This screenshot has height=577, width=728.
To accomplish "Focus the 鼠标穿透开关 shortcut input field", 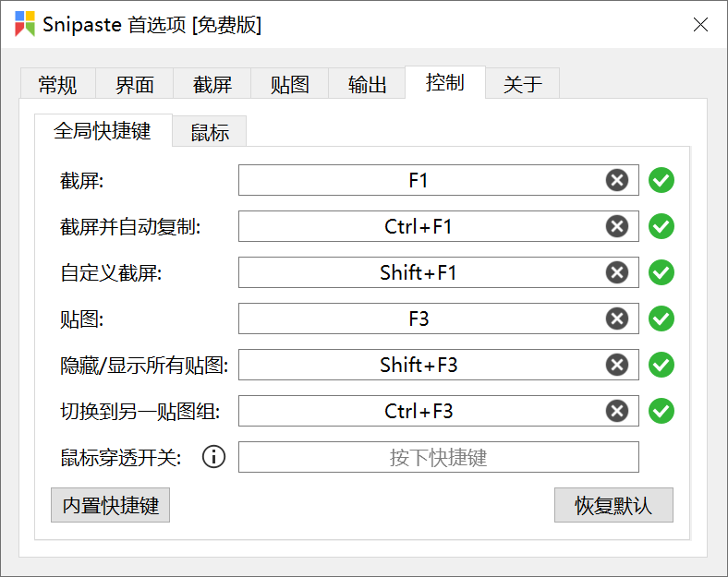I will coord(439,457).
